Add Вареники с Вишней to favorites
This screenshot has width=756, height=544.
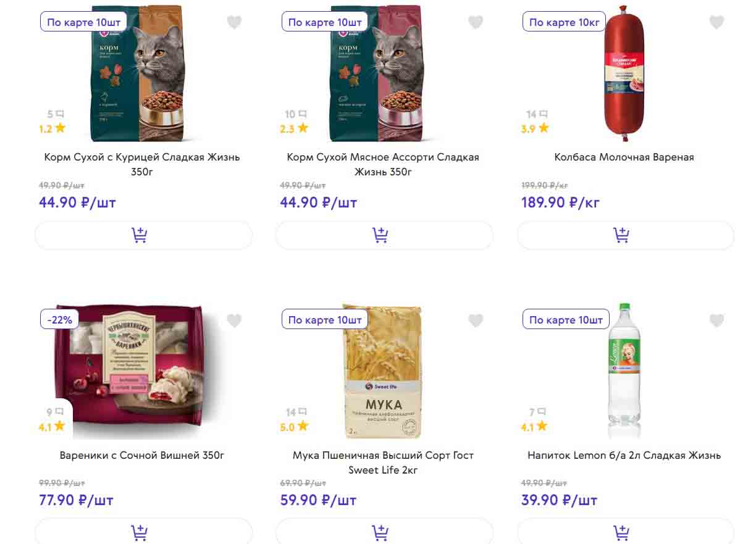pos(234,321)
